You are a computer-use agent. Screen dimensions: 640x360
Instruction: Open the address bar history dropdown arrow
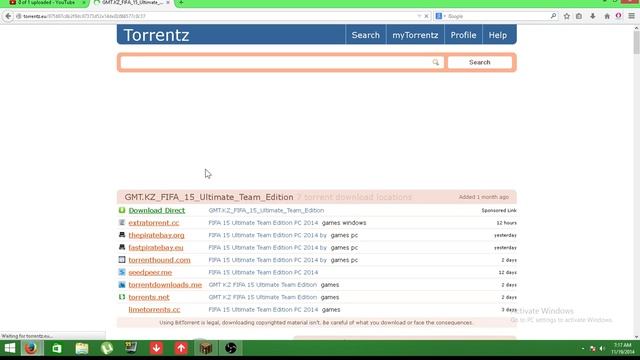pos(419,16)
